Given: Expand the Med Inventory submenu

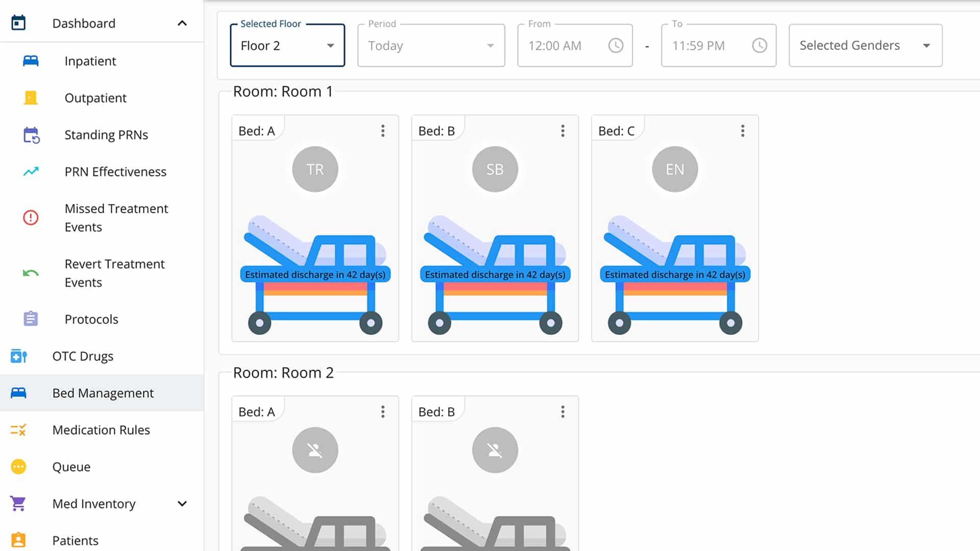Looking at the screenshot, I should pyautogui.click(x=182, y=504).
